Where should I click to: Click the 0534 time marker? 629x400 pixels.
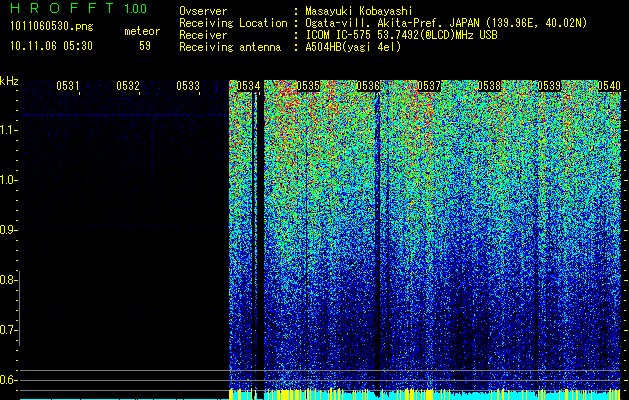tap(248, 86)
